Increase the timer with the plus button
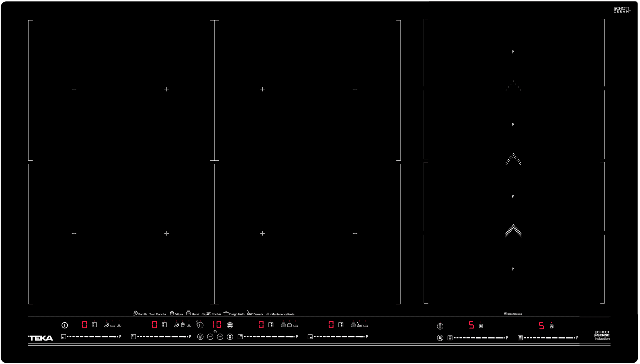 coord(220,337)
